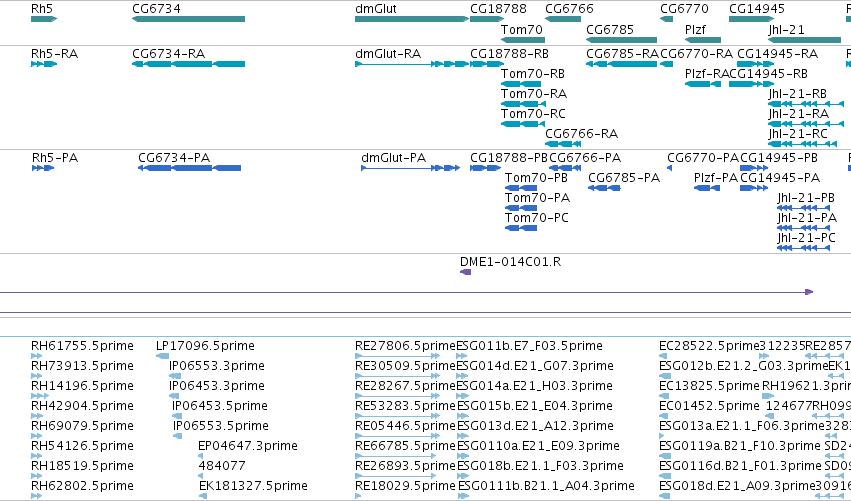
Task: Click the dmGlut gene label
Action: 376,9
